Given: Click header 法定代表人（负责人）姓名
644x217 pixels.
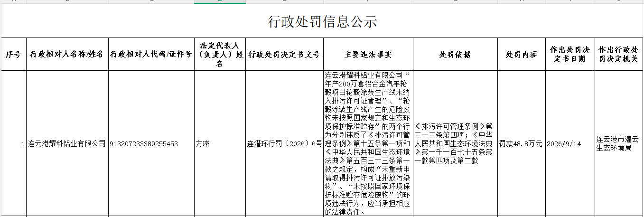Looking at the screenshot, I should coord(220,55).
